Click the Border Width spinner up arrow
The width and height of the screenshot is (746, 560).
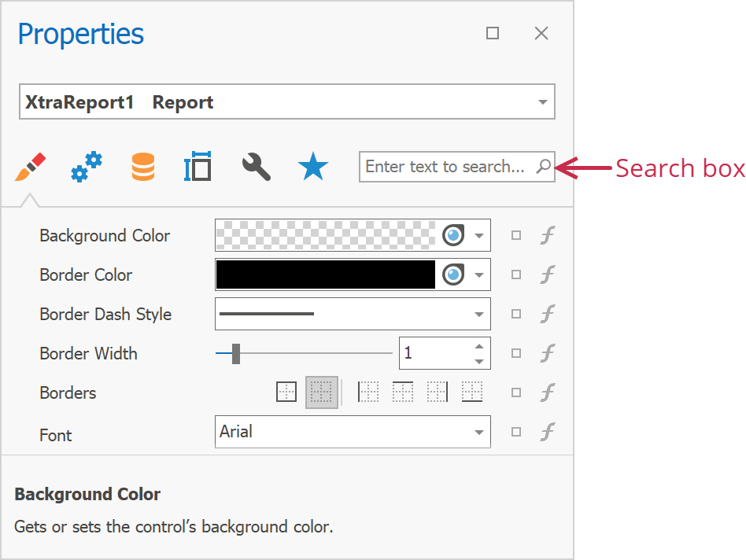pos(481,348)
